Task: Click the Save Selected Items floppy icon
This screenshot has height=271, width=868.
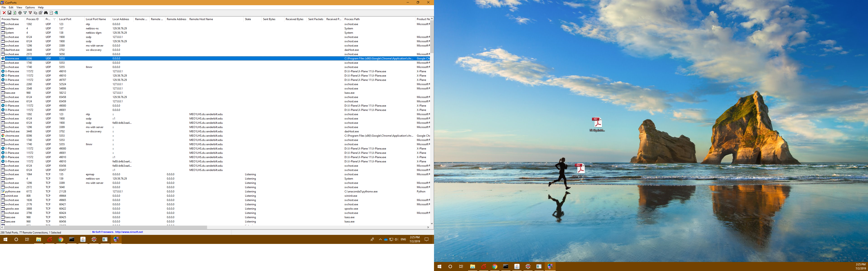Action: (9, 13)
